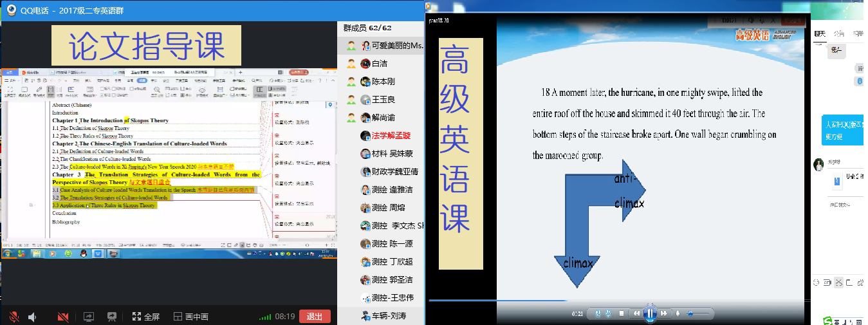Click the Sogou input method icon
The height and width of the screenshot is (325, 868).
(x=828, y=320)
